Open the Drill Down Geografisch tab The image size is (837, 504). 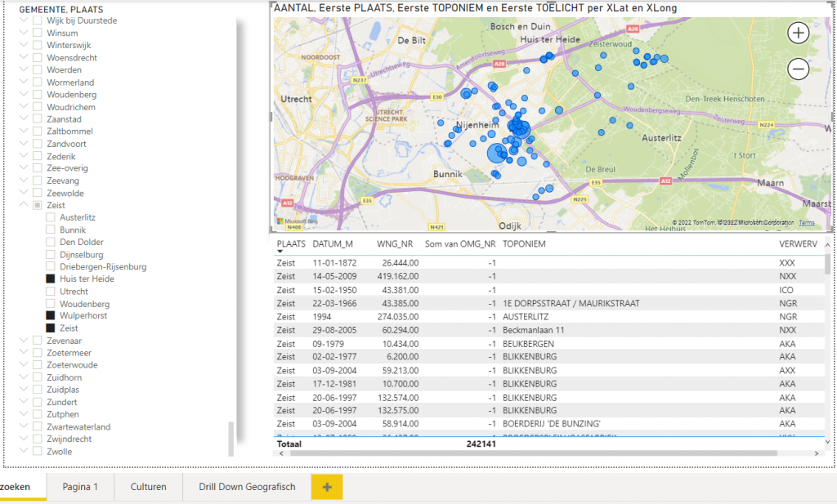(x=246, y=487)
